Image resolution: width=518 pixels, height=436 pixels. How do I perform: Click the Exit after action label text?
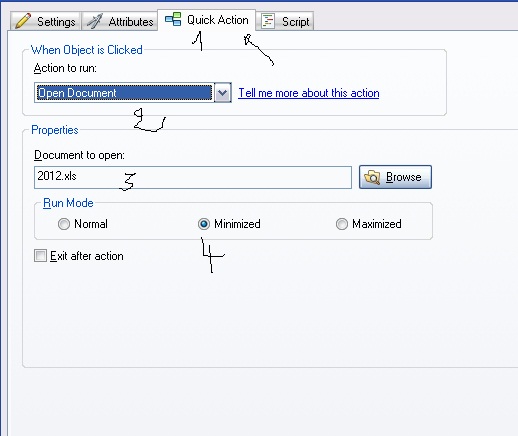(87, 256)
